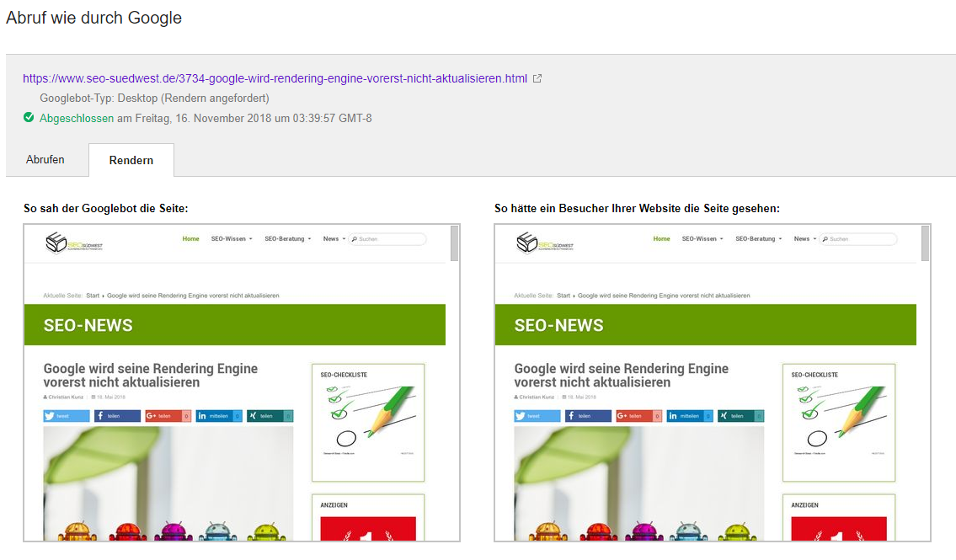Click the LinkedIn mitteilen button in visitor preview
The height and width of the screenshot is (560, 956).
(690, 416)
